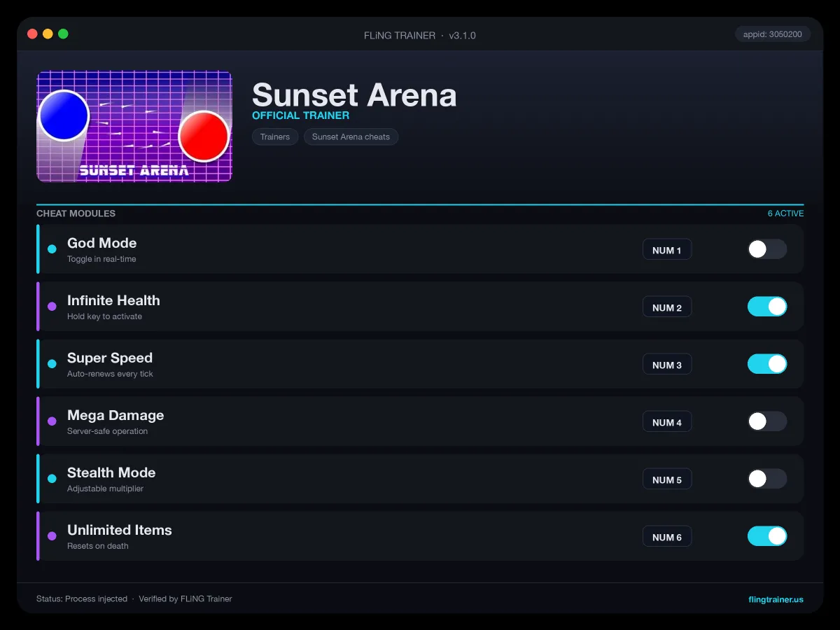Click the purple dot next to Mega Damage

pyautogui.click(x=52, y=421)
